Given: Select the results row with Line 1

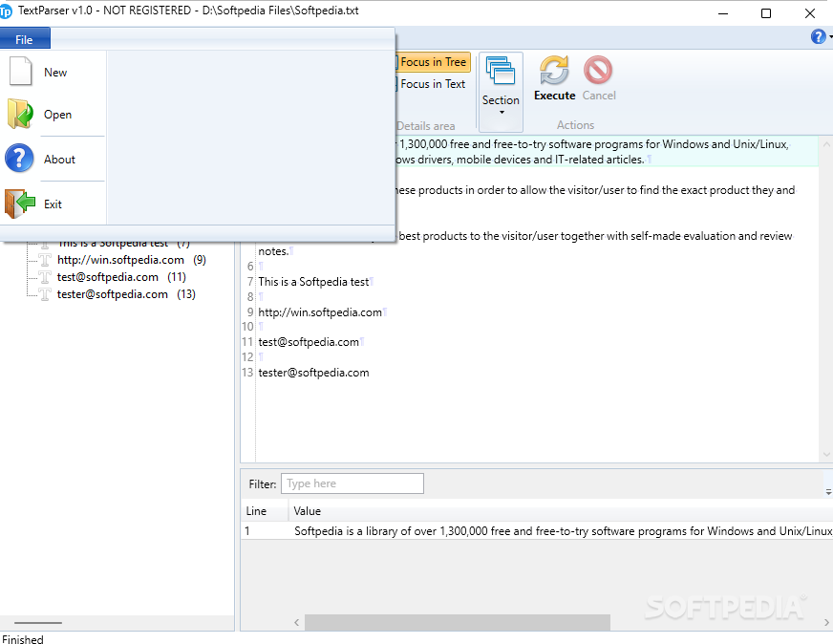Looking at the screenshot, I should [x=537, y=531].
